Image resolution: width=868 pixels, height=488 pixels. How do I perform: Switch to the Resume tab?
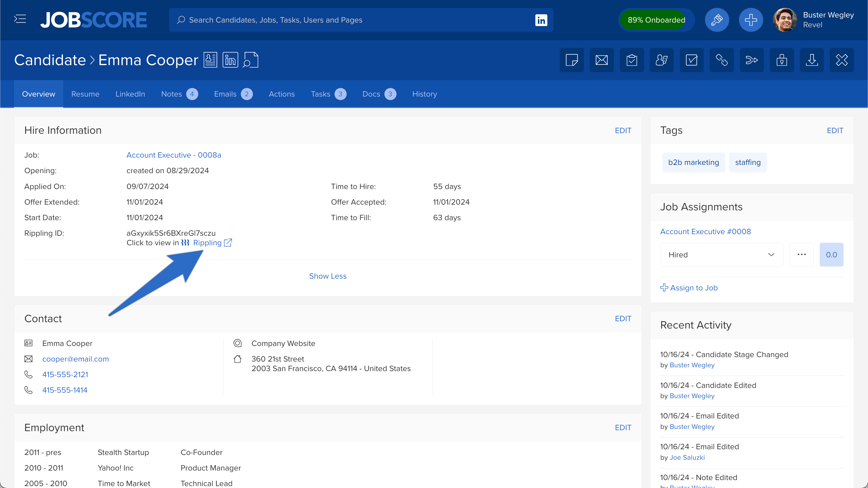[x=85, y=93]
